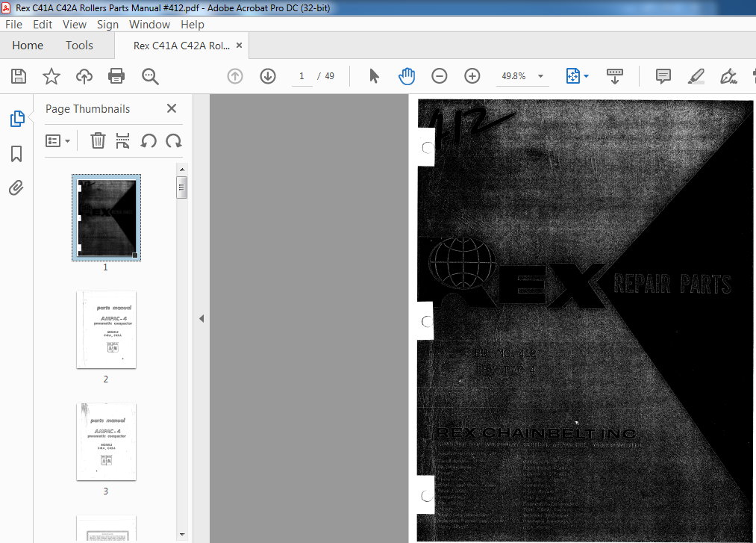
Task: Save the file with the floppy icon
Action: [19, 76]
